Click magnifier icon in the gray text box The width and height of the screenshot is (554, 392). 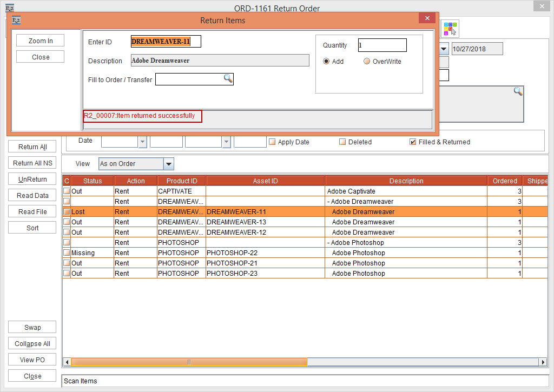pos(518,91)
